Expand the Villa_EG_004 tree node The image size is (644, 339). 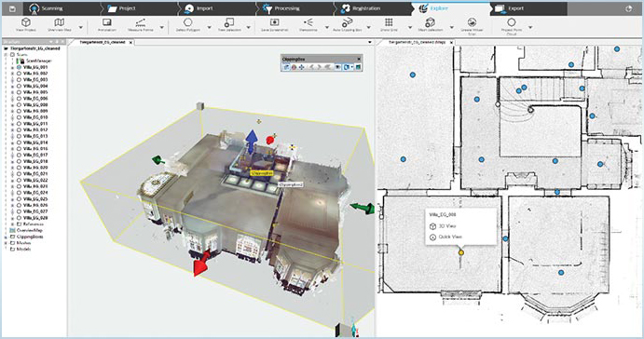click(13, 86)
